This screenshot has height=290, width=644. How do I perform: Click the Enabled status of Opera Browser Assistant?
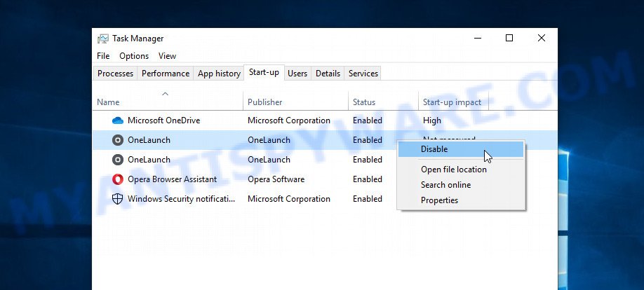[x=368, y=179]
